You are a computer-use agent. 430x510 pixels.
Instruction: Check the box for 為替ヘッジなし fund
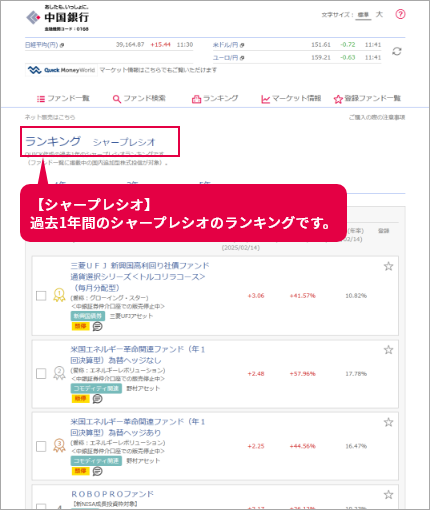(41, 374)
